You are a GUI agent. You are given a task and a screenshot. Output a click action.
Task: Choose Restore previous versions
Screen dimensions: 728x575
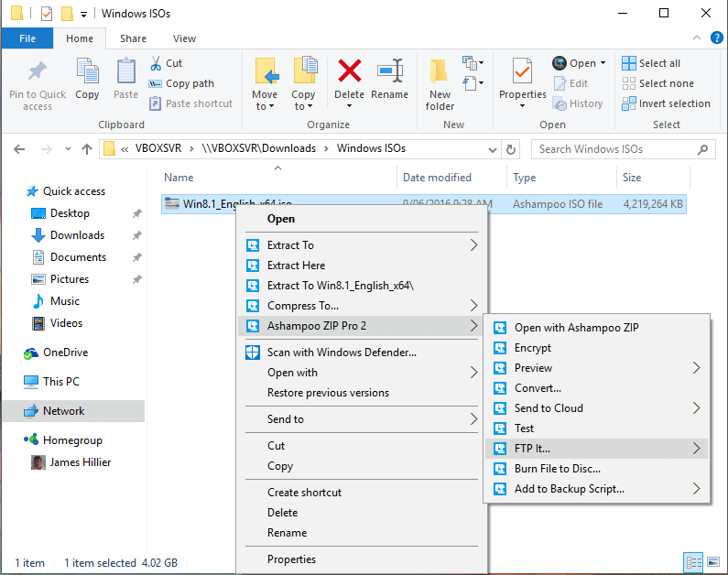point(328,393)
